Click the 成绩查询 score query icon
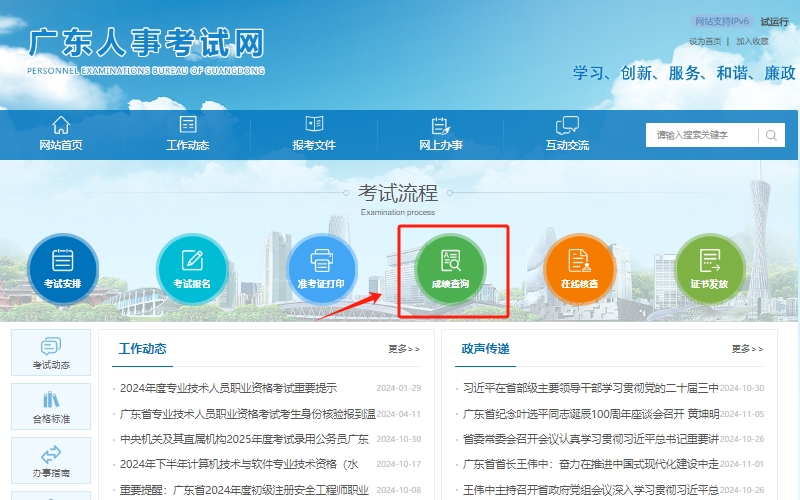 click(450, 268)
